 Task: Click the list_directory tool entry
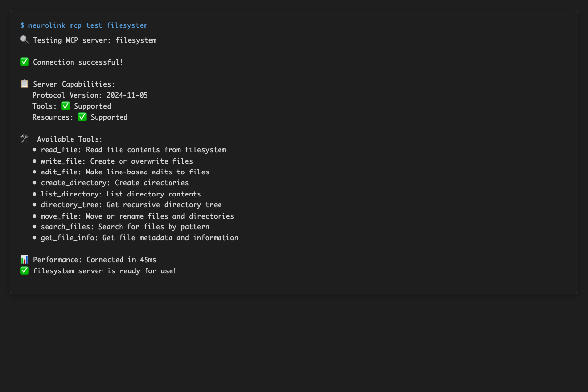click(x=121, y=194)
